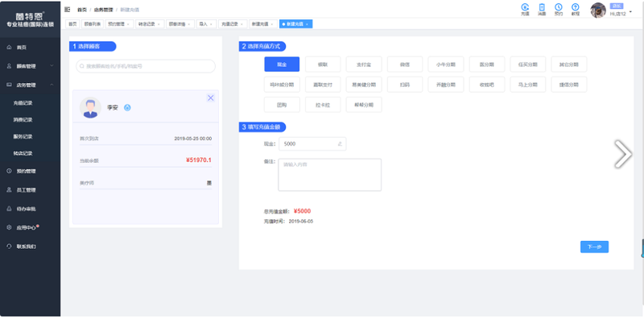Screen dimensions: 644x319
Task: Switch to the 顾客列表 tab
Action: (x=93, y=24)
